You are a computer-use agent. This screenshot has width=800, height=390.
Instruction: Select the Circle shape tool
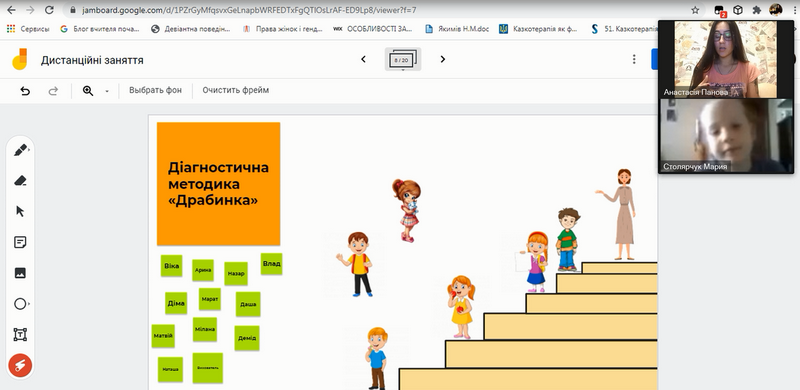coord(20,304)
